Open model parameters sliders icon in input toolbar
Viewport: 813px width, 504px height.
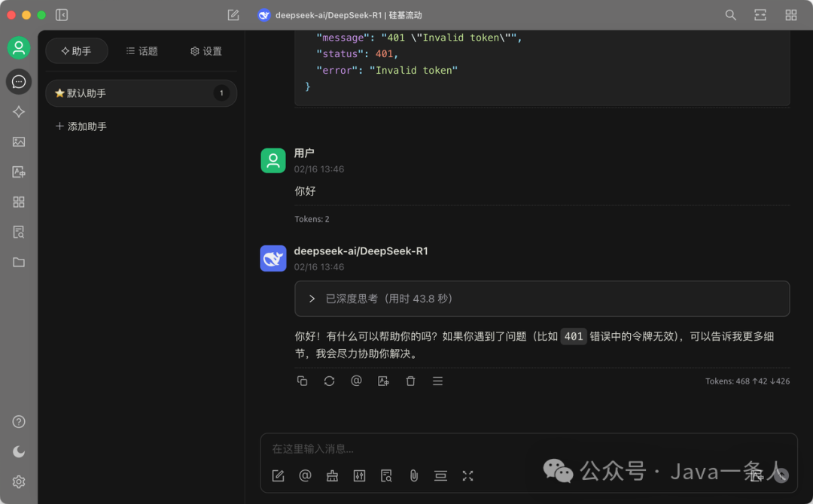[x=359, y=475]
